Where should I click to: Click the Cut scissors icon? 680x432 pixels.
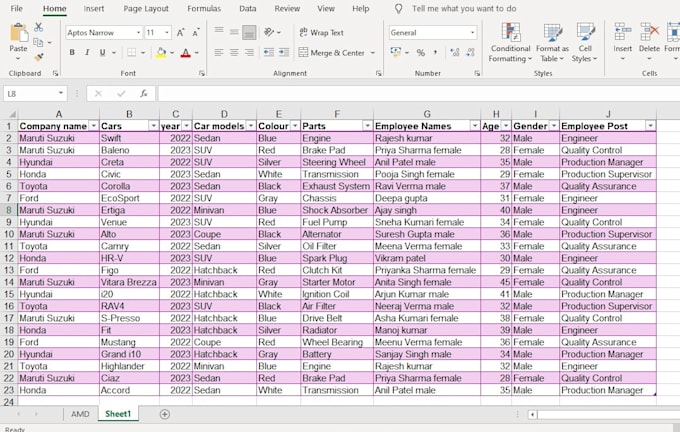point(39,27)
